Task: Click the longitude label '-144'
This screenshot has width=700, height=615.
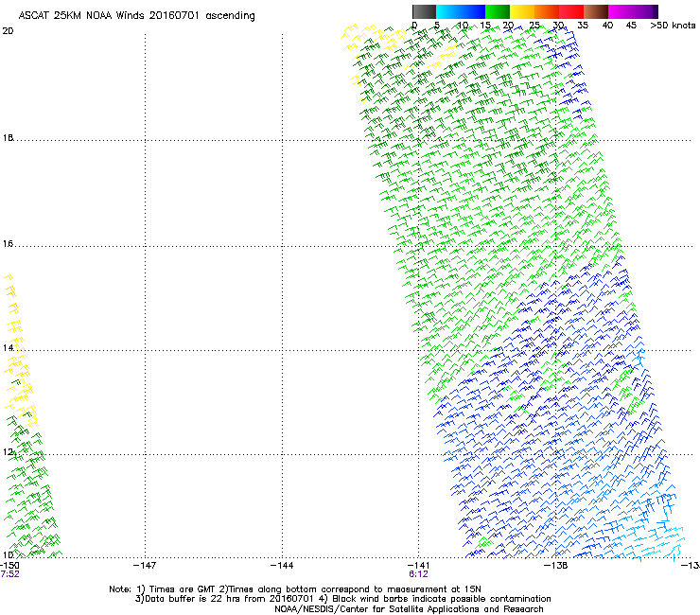Action: pyautogui.click(x=282, y=566)
